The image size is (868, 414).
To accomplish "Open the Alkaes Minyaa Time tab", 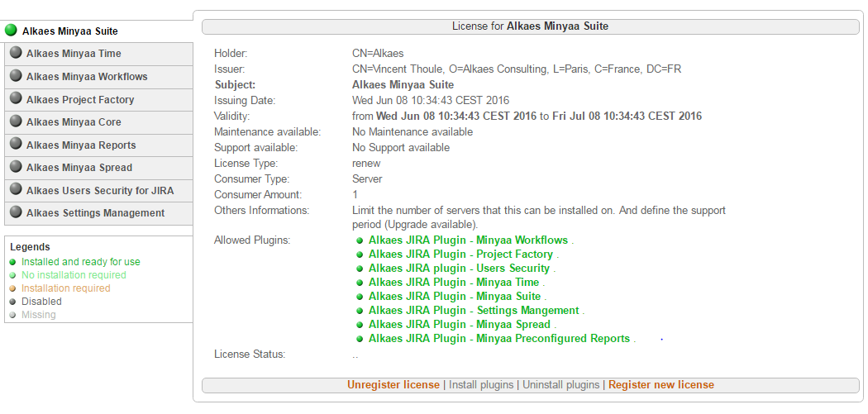I will [x=74, y=54].
